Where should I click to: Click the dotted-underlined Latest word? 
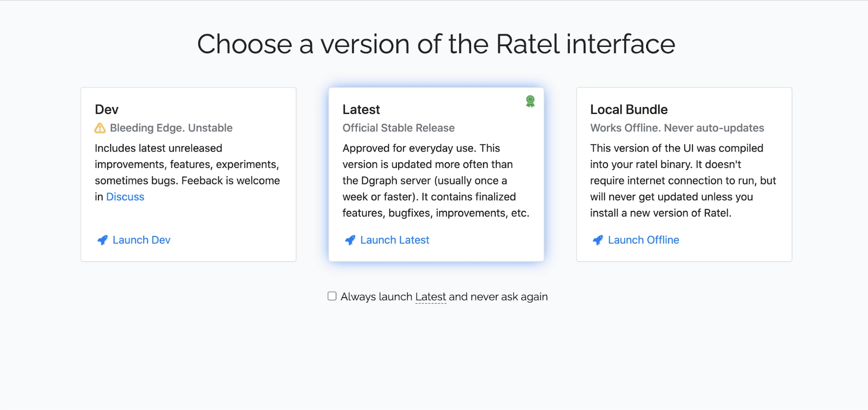point(431,297)
